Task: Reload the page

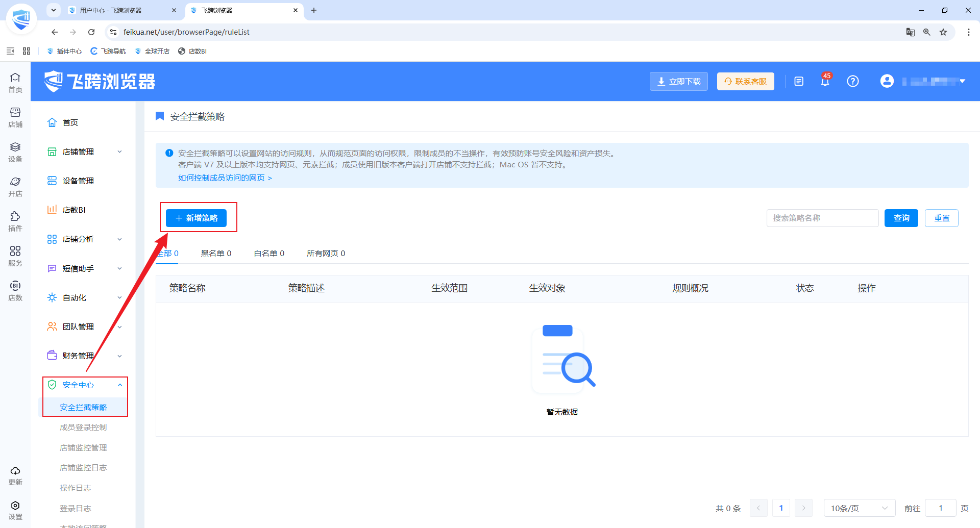Action: pos(91,32)
